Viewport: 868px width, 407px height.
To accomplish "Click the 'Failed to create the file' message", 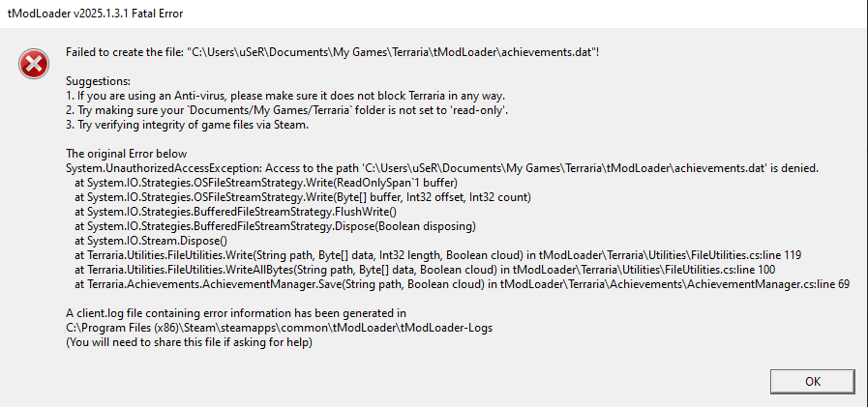I will (x=332, y=50).
